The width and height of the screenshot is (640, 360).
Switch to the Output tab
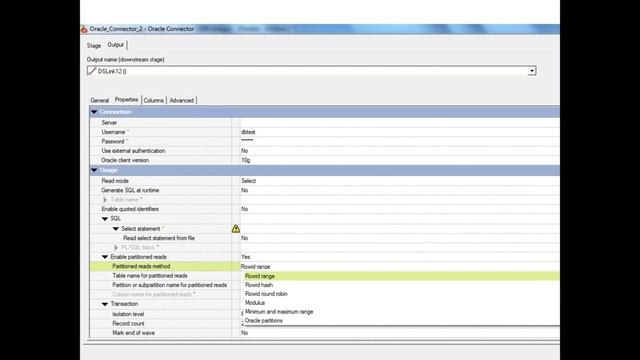tap(116, 45)
